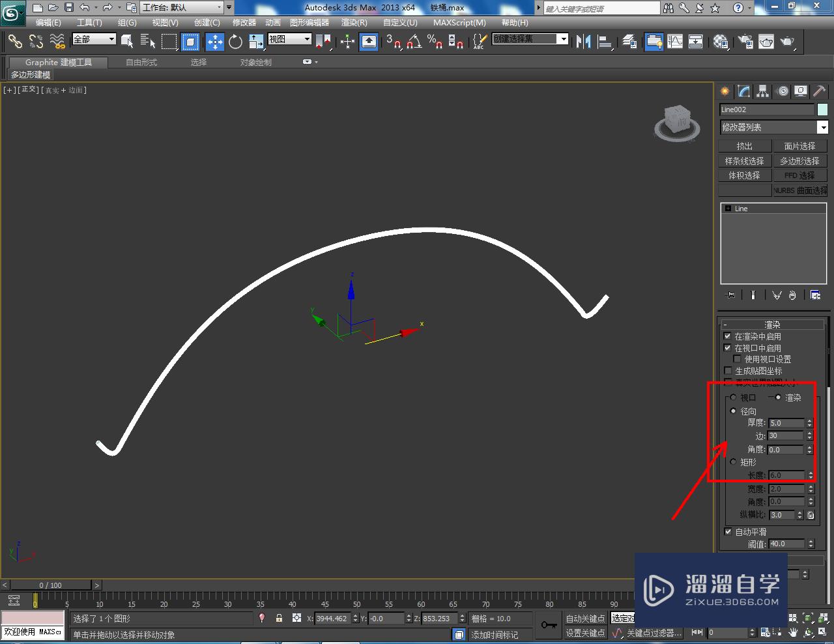The height and width of the screenshot is (644, 834).
Task: Activate the Select and Move tool
Action: [x=214, y=42]
